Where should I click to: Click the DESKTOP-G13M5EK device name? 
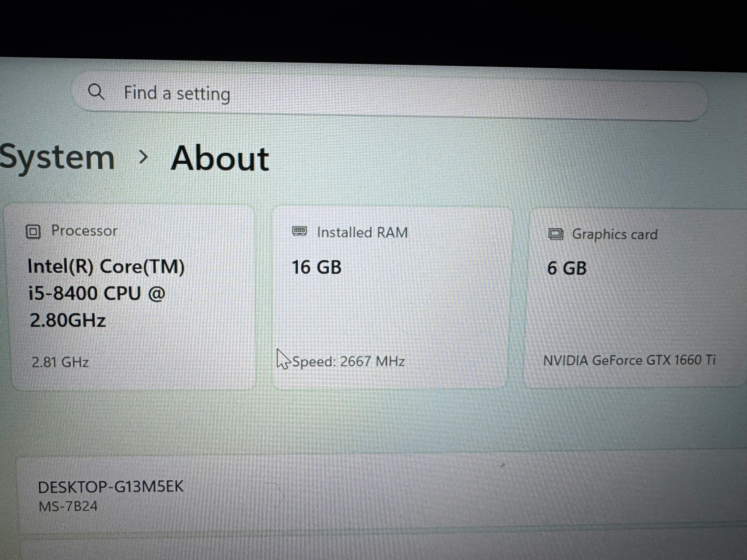[x=111, y=487]
